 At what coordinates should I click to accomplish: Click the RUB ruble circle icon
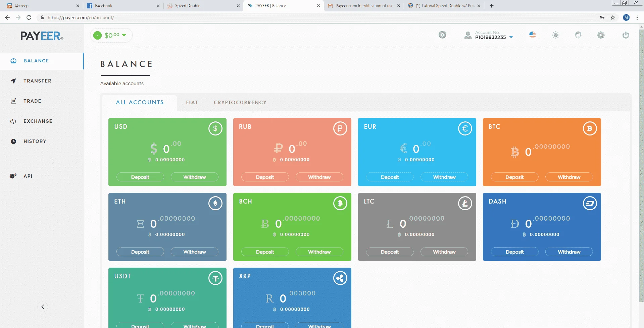pyautogui.click(x=340, y=128)
